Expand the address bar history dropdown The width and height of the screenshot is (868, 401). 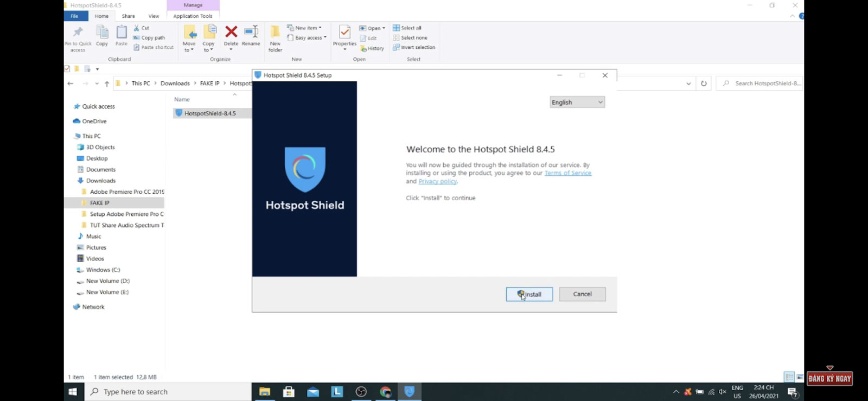[688, 84]
